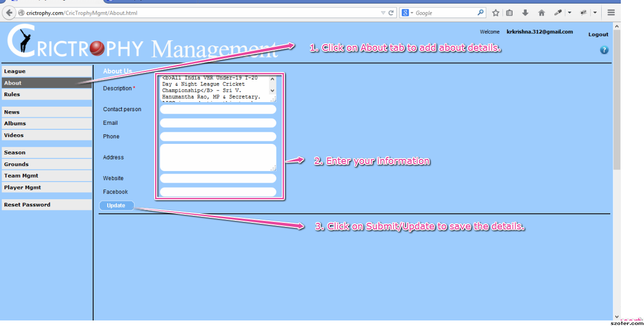Viewport: 644px width, 326px height.
Task: Go to the browser home page icon
Action: [x=541, y=13]
